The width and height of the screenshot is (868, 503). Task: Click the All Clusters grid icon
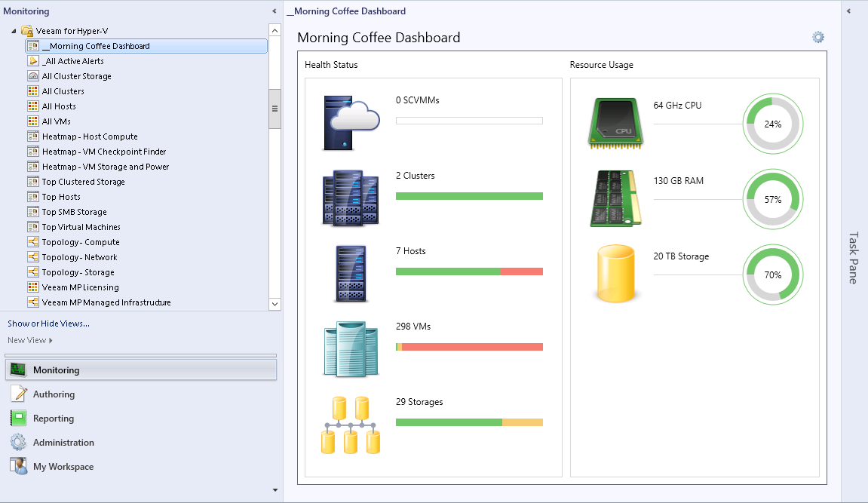click(33, 90)
